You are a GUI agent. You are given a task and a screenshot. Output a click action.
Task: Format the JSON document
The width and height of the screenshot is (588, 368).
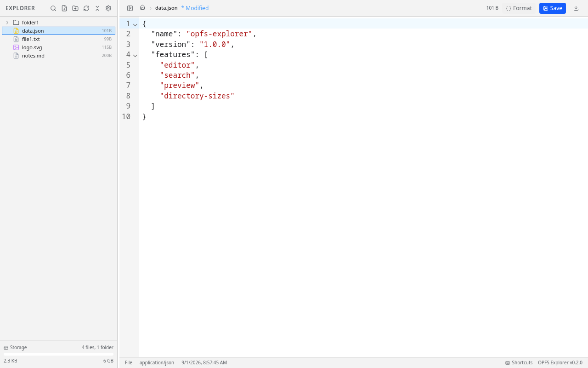[519, 8]
